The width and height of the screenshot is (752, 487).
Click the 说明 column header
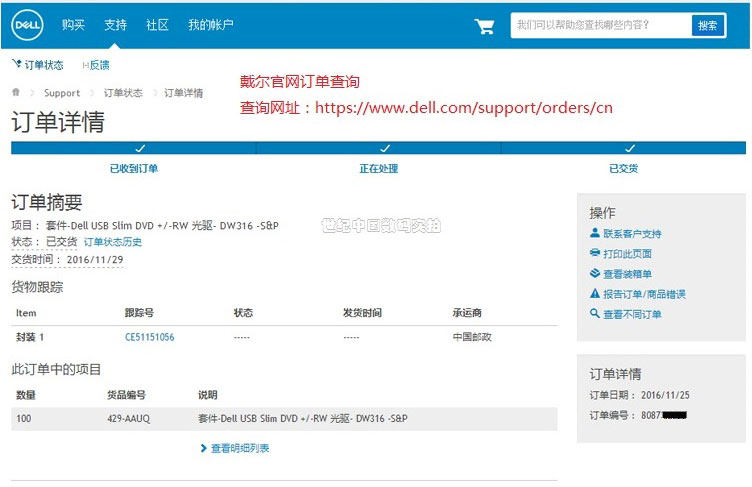208,395
